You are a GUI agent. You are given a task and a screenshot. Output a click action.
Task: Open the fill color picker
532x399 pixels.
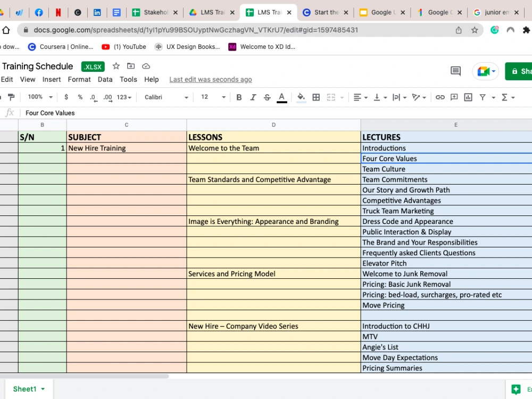301,97
